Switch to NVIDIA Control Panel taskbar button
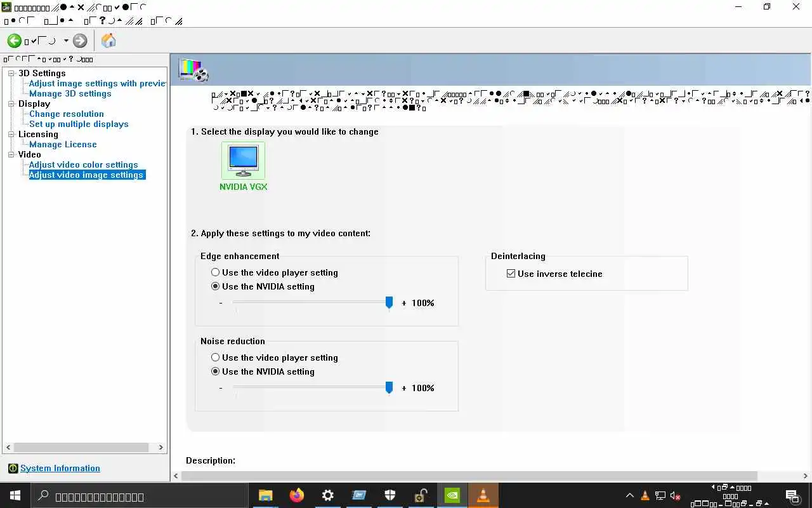 point(452,495)
